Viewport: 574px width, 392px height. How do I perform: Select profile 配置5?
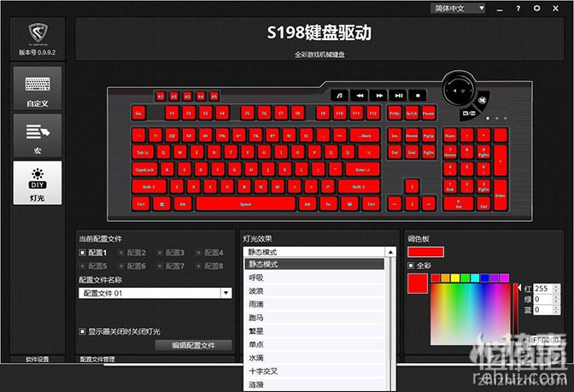93,266
